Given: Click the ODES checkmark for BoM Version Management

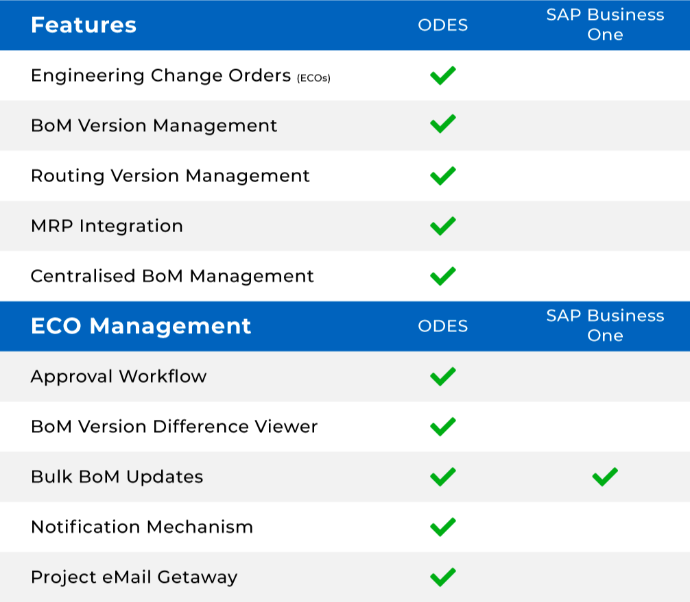Looking at the screenshot, I should tap(443, 124).
